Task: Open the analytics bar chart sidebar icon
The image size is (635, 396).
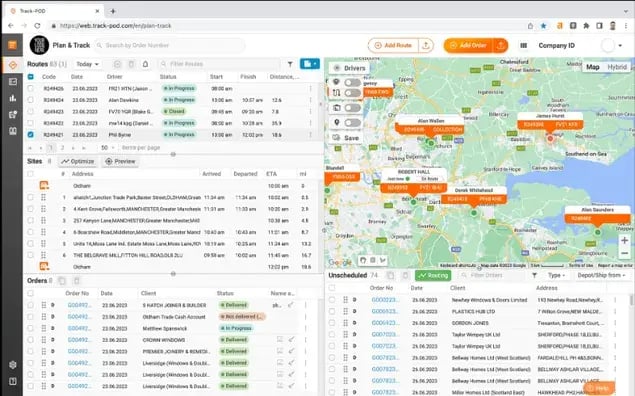Action: point(13,98)
